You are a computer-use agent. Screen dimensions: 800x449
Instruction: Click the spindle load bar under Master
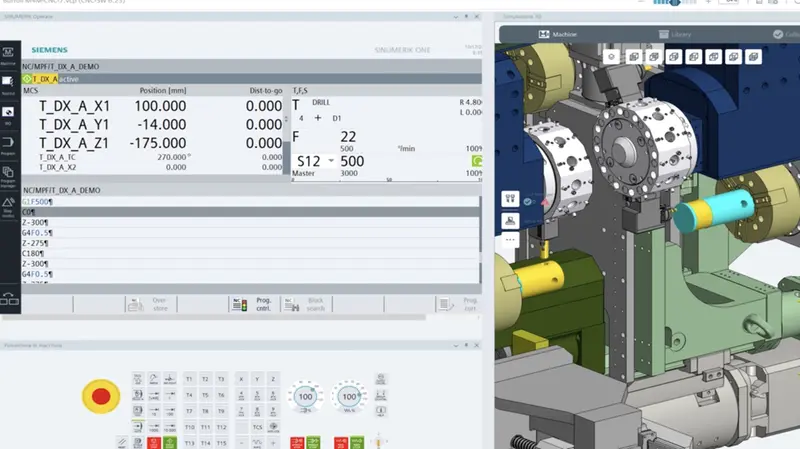387,180
